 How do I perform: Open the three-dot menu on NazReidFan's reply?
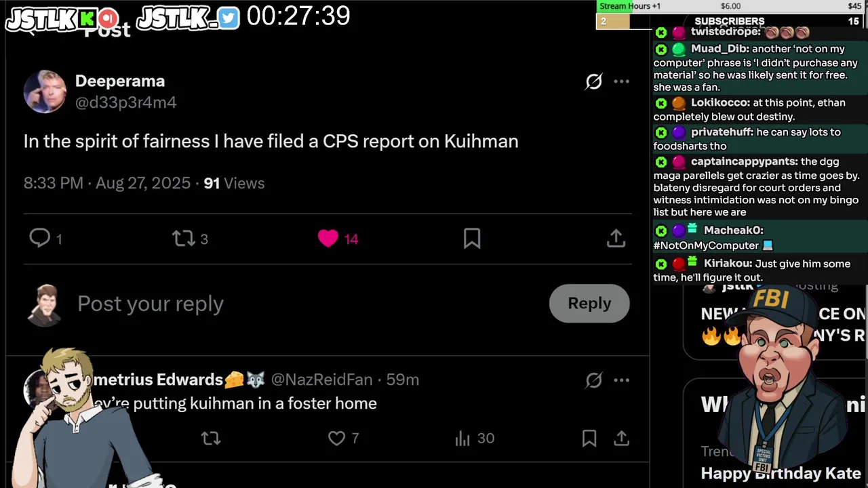click(x=622, y=380)
